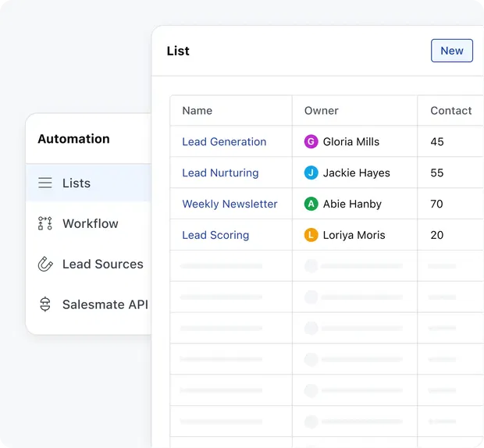Open the Weekly Newsletter list

point(230,204)
